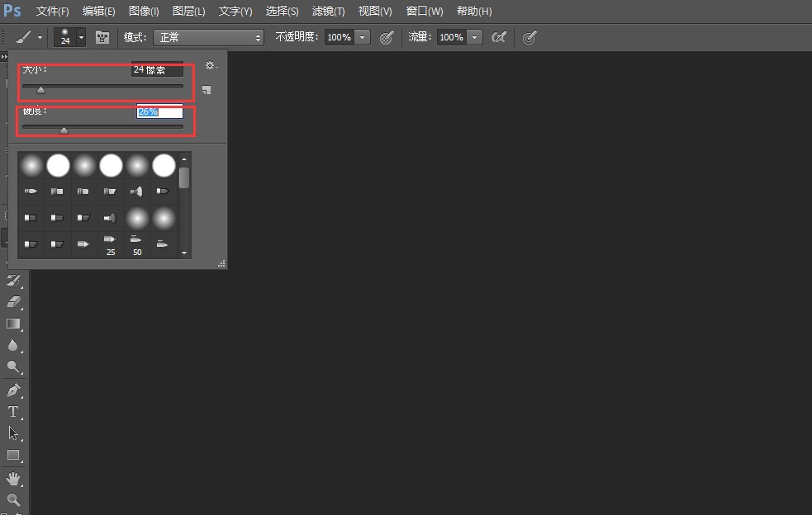Image resolution: width=812 pixels, height=515 pixels.
Task: Select the Hand tool
Action: coord(13,478)
